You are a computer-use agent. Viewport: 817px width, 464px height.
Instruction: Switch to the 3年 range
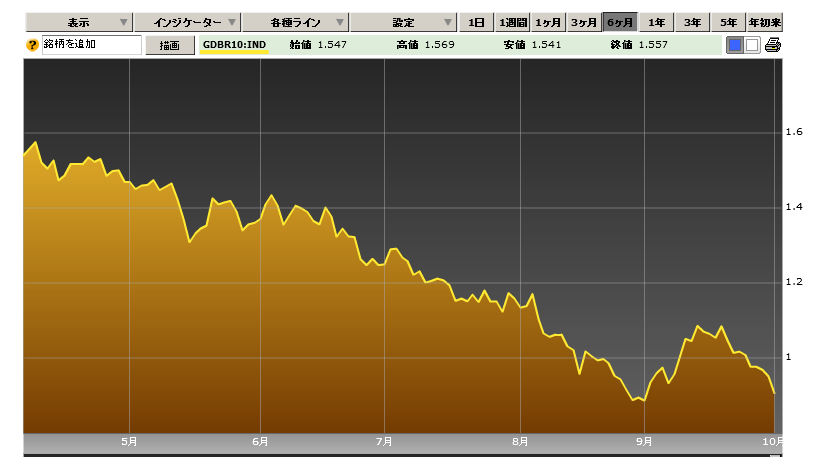692,22
